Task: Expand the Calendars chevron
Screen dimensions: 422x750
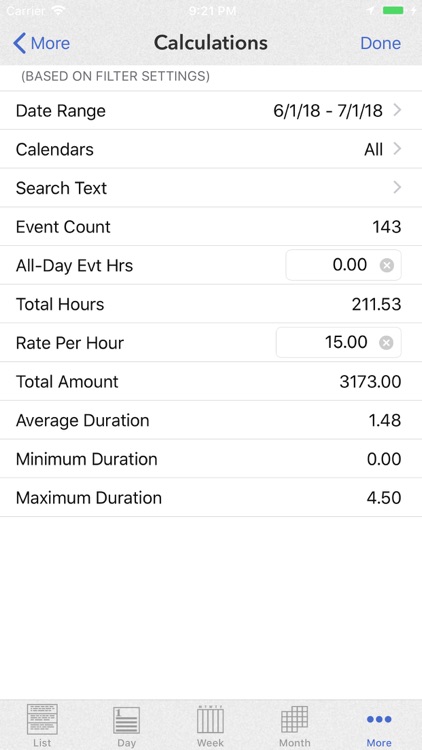Action: [397, 149]
